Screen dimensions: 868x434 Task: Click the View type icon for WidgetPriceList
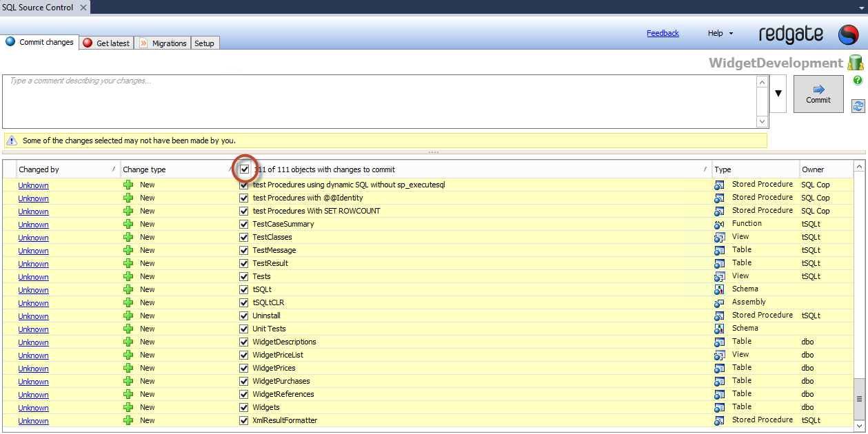tap(719, 355)
